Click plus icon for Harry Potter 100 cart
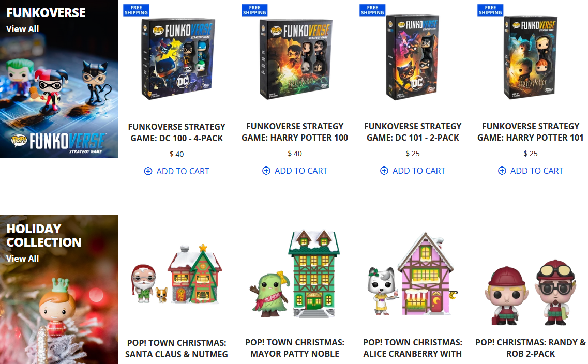 [266, 171]
